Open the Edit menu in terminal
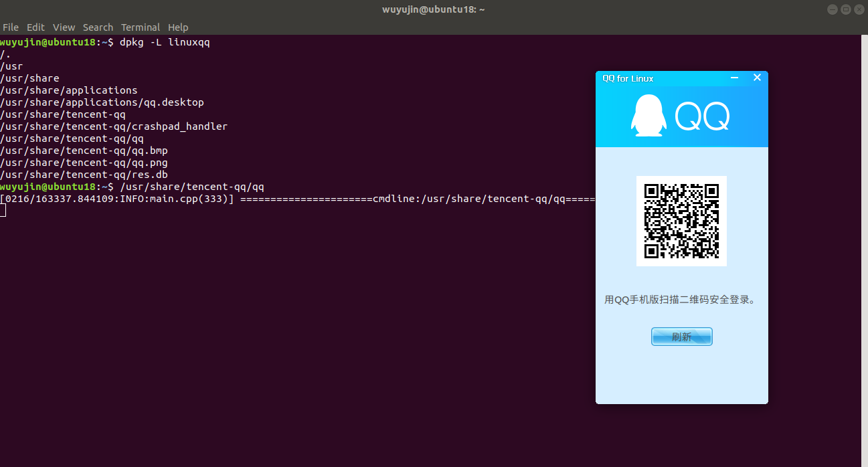868x467 pixels. [35, 27]
